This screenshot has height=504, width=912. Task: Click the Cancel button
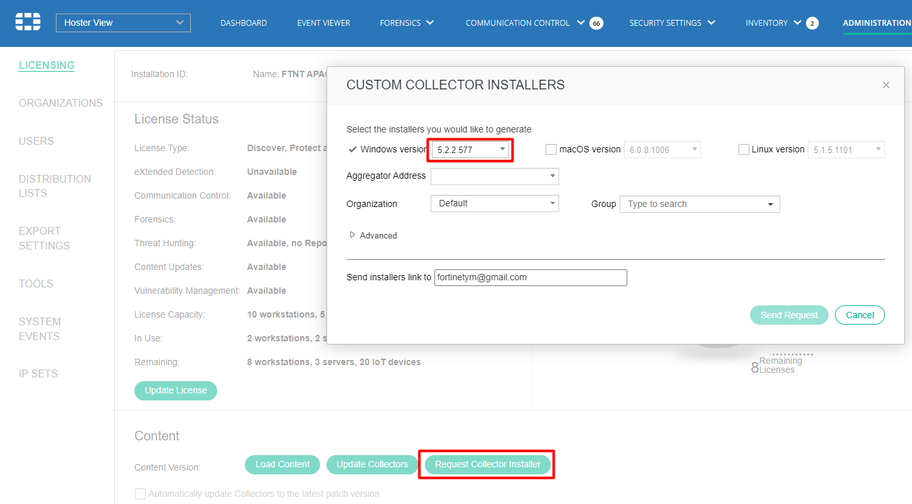[860, 315]
